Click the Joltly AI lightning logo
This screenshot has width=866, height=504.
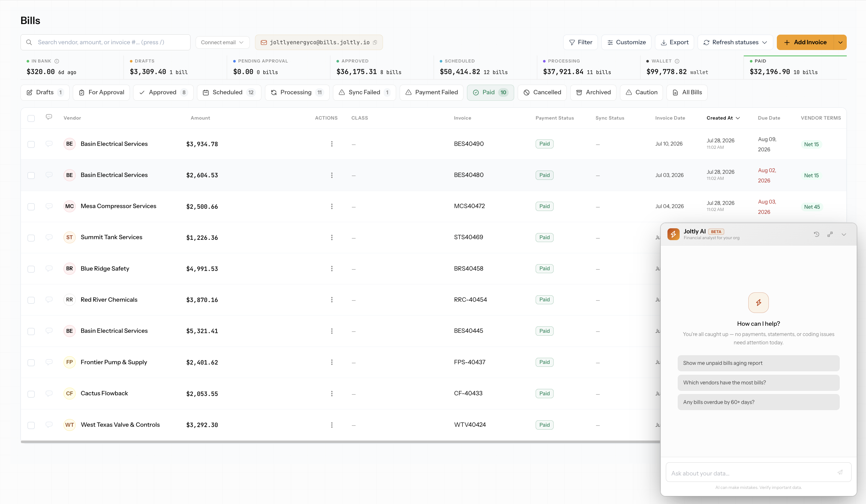click(x=674, y=234)
